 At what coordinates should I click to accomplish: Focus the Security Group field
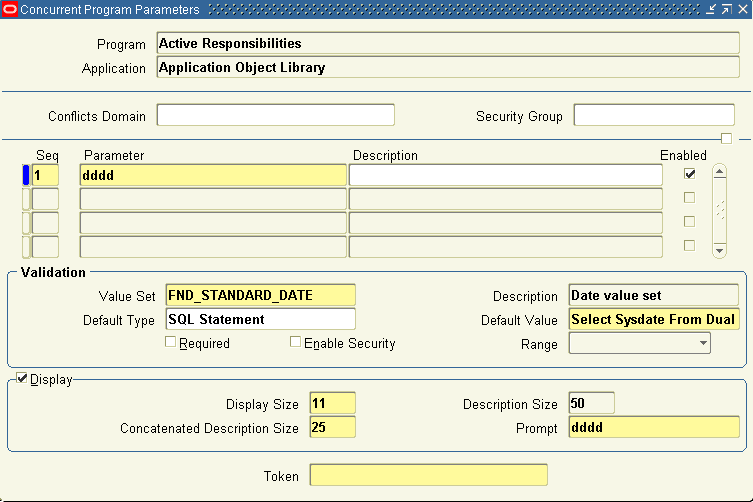[654, 115]
